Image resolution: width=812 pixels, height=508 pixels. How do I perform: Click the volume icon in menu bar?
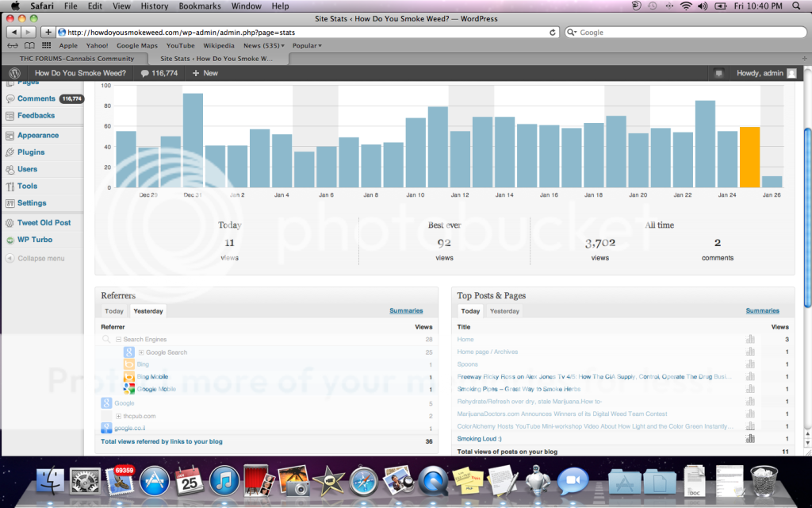point(703,6)
